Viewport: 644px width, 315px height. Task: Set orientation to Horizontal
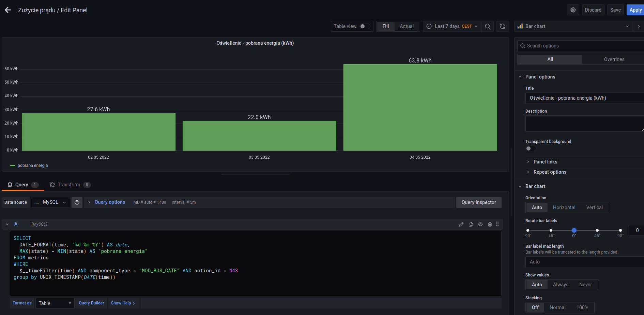click(564, 207)
